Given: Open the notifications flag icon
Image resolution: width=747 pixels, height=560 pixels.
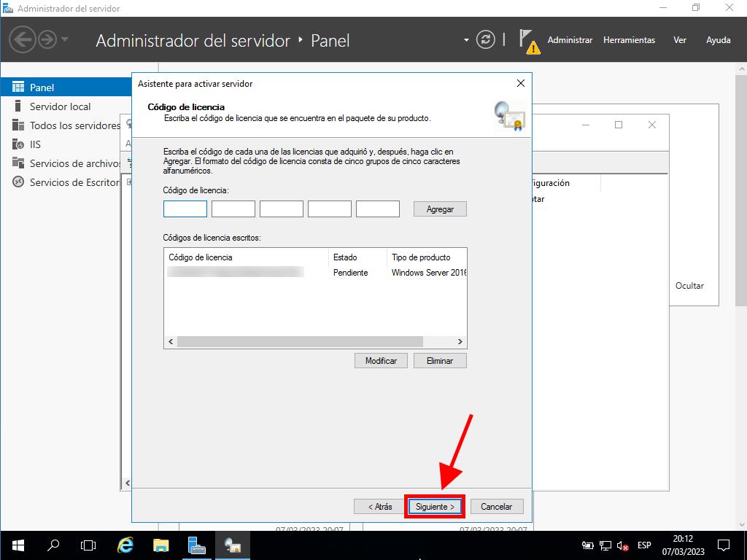Looking at the screenshot, I should pos(528,40).
